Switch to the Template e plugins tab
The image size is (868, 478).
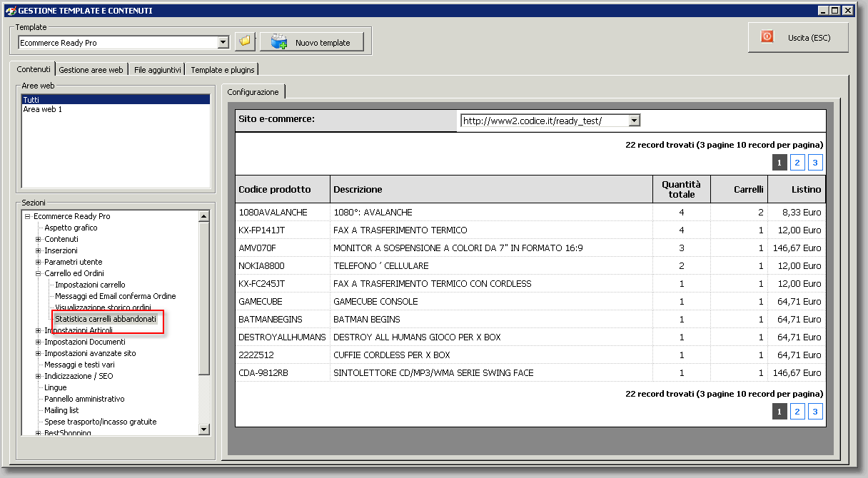223,70
